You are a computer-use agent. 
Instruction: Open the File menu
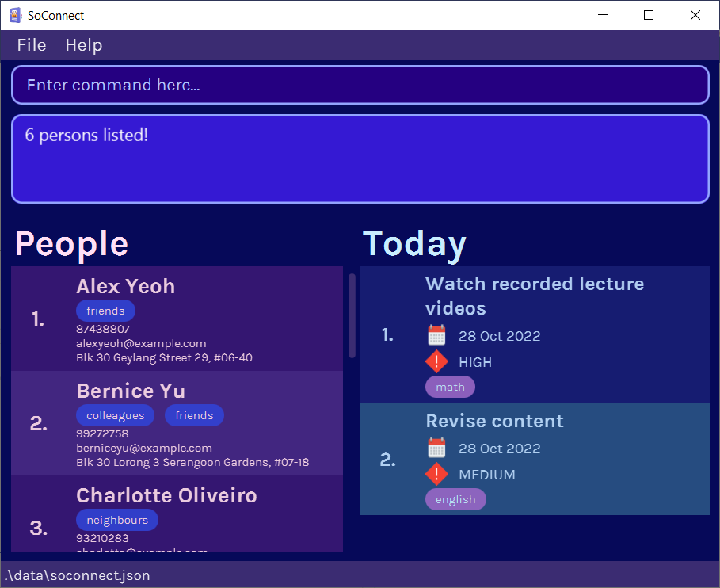(x=32, y=45)
